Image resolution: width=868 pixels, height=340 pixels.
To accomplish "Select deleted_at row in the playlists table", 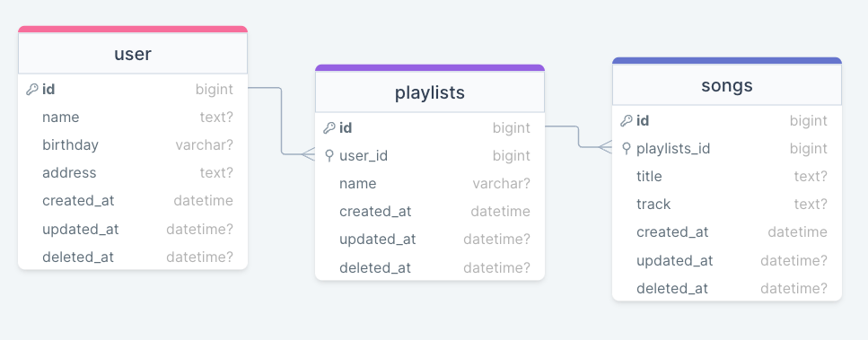I will 430,267.
